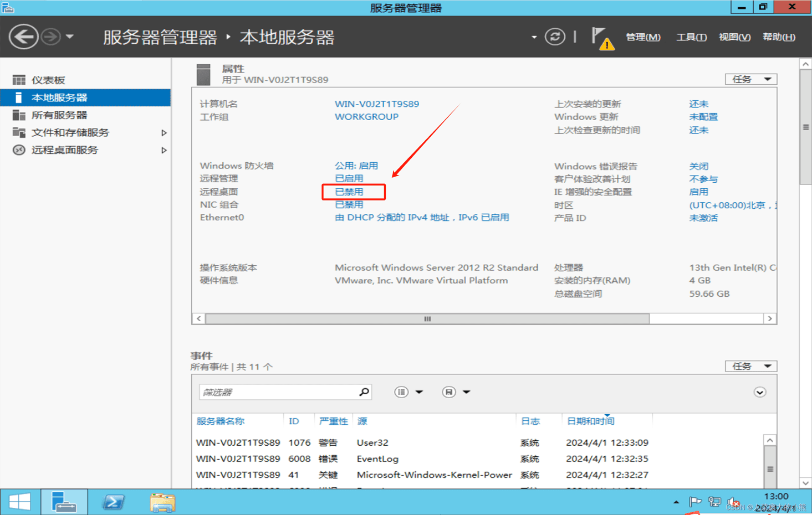The width and height of the screenshot is (812, 515).
Task: Click the search magnifier in event filter
Action: (x=364, y=392)
